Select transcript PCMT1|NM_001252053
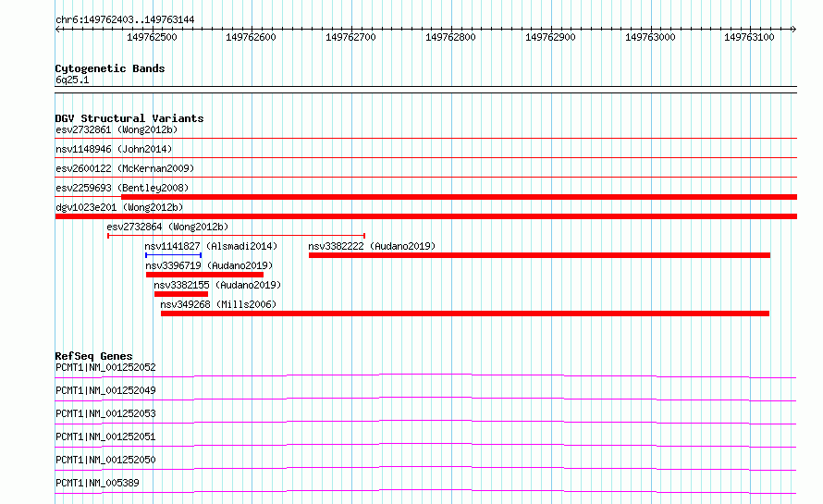Screen dimensions: 823x504 105,413
